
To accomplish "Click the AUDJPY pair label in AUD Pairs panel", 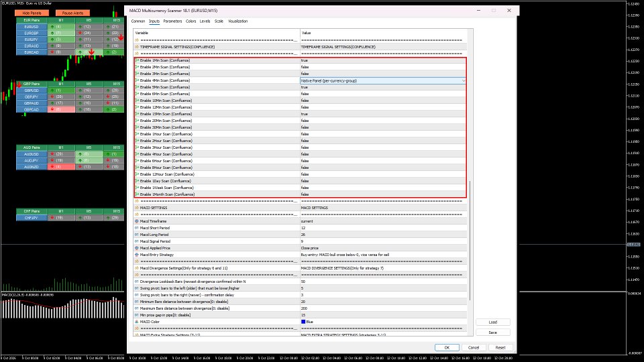I will point(32,160).
